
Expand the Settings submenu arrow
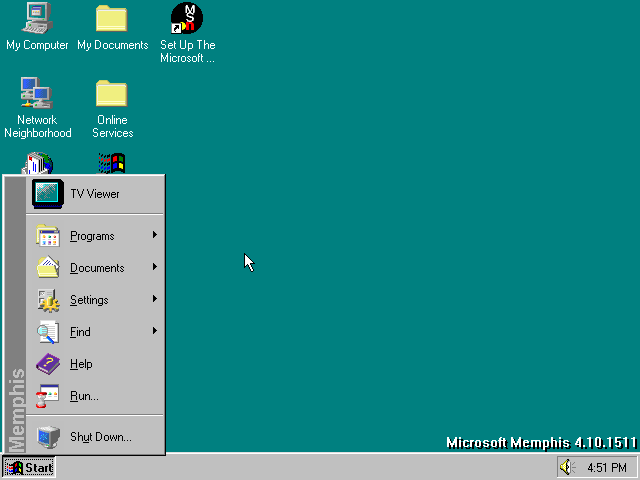155,299
